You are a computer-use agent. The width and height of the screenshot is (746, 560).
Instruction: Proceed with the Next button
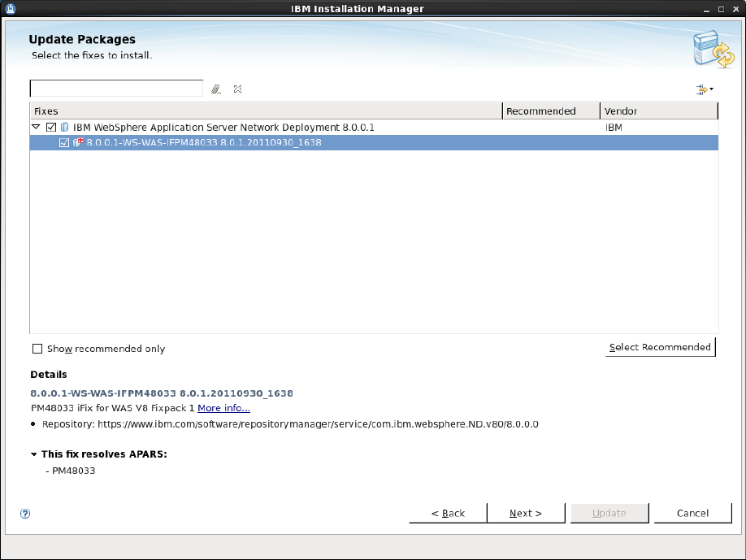coord(526,513)
